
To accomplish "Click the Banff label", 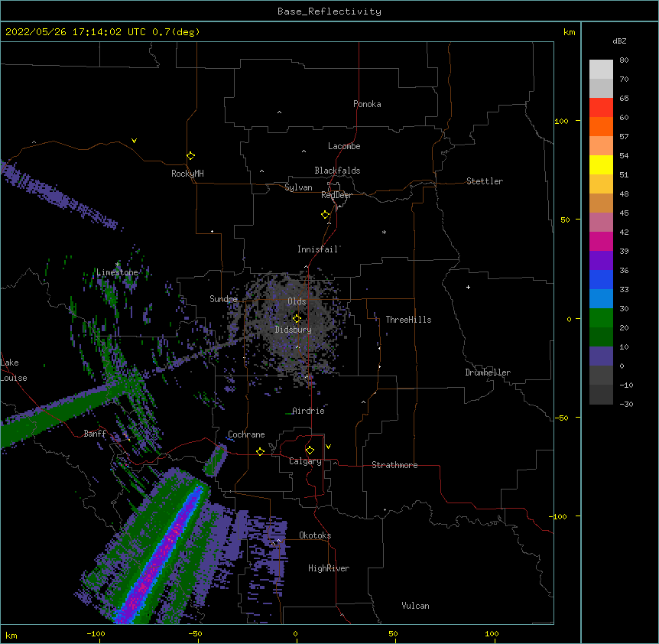I will 95,434.
